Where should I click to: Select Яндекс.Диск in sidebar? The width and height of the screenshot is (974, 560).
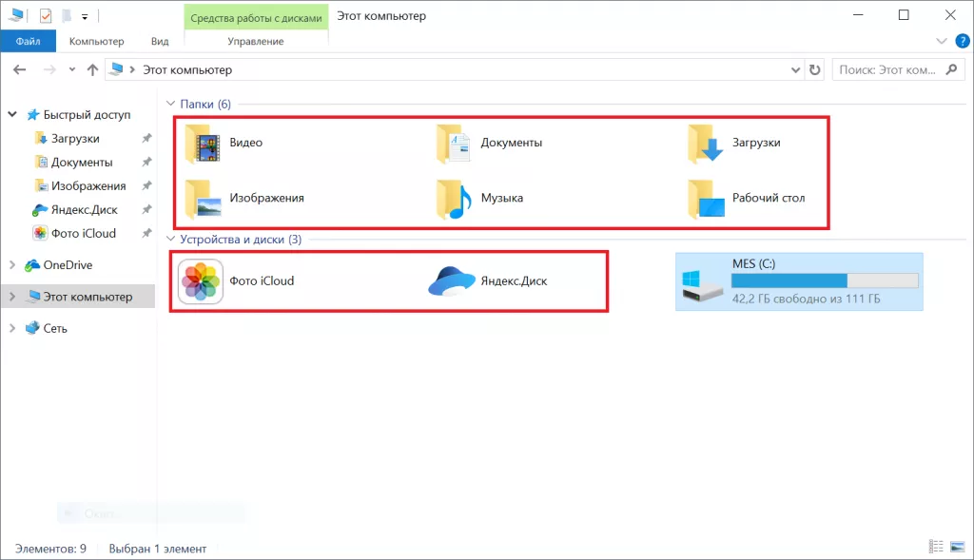(x=84, y=210)
